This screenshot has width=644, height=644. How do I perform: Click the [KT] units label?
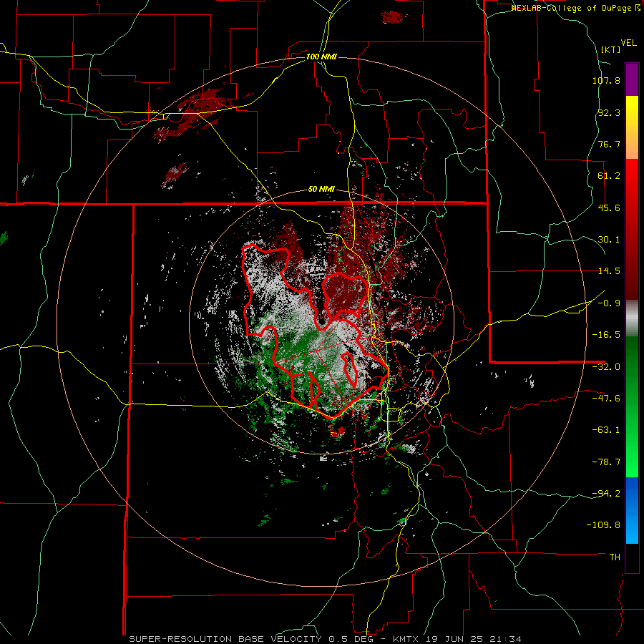pos(611,49)
